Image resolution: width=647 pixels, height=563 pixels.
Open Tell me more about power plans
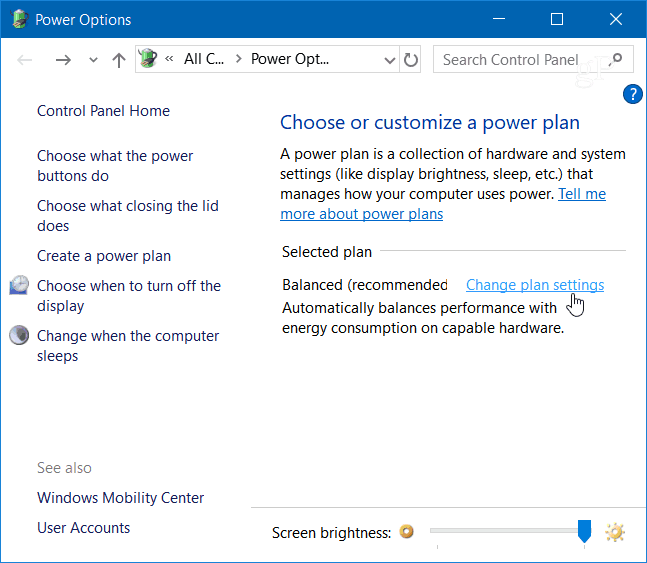[443, 204]
